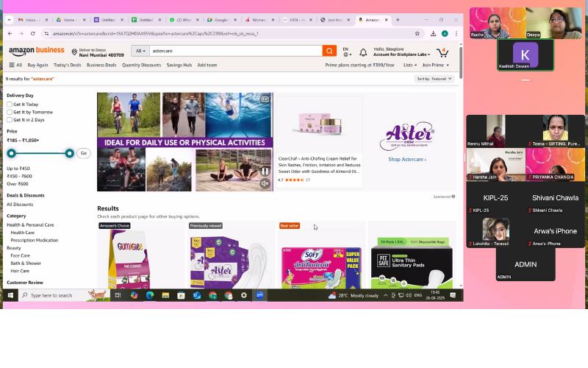Viewport: 588px width, 368px height.
Task: Click the notifications bell icon
Action: point(363,54)
